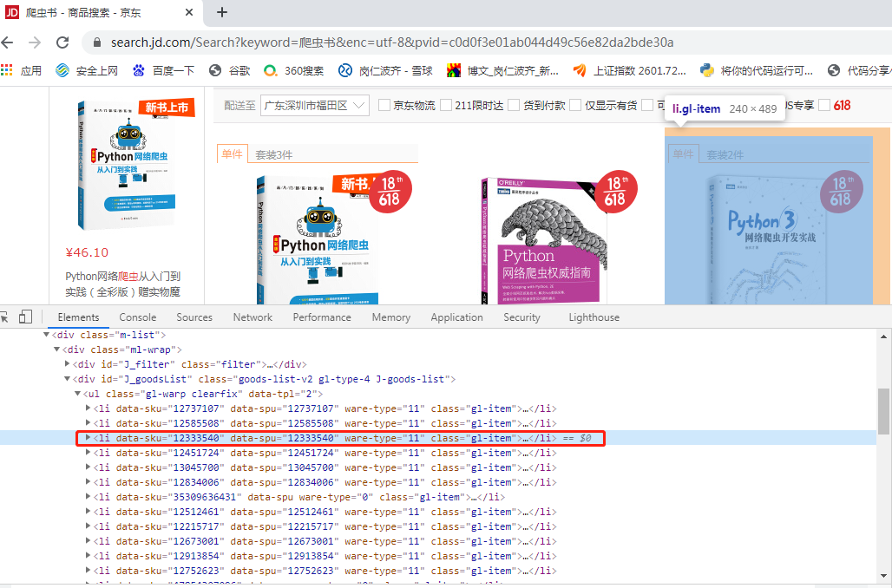This screenshot has height=588, width=892.
Task: Collapse the div class m-list node
Action: point(46,335)
